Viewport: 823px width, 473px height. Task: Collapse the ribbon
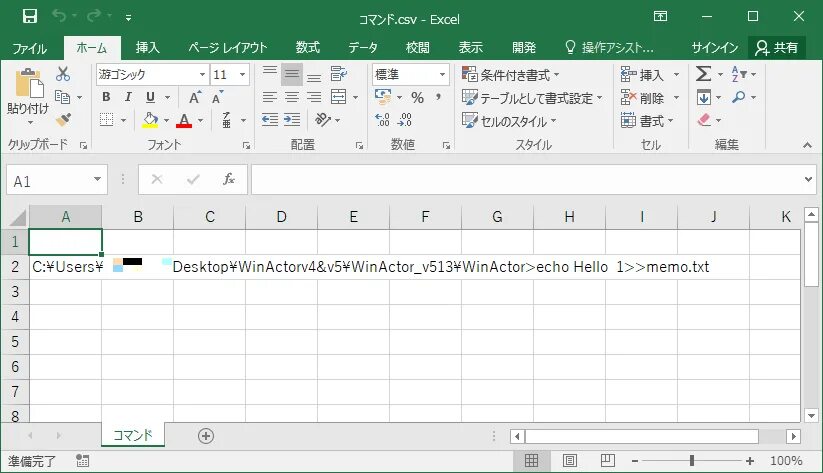(x=807, y=145)
